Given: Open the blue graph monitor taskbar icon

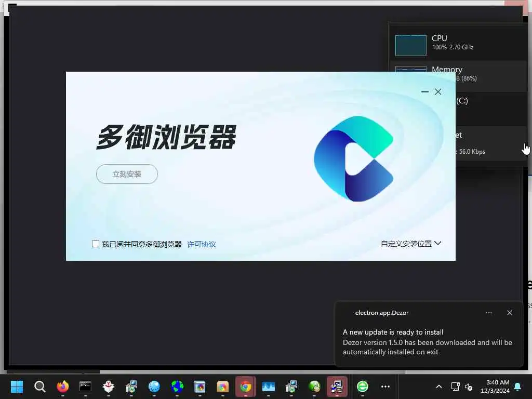Looking at the screenshot, I should pyautogui.click(x=269, y=387).
